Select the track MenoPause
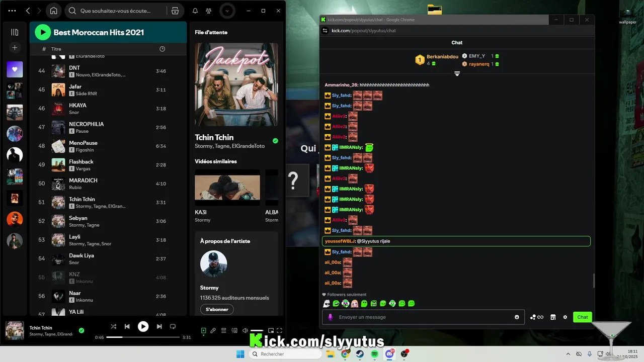The height and width of the screenshot is (362, 644). pyautogui.click(x=108, y=146)
